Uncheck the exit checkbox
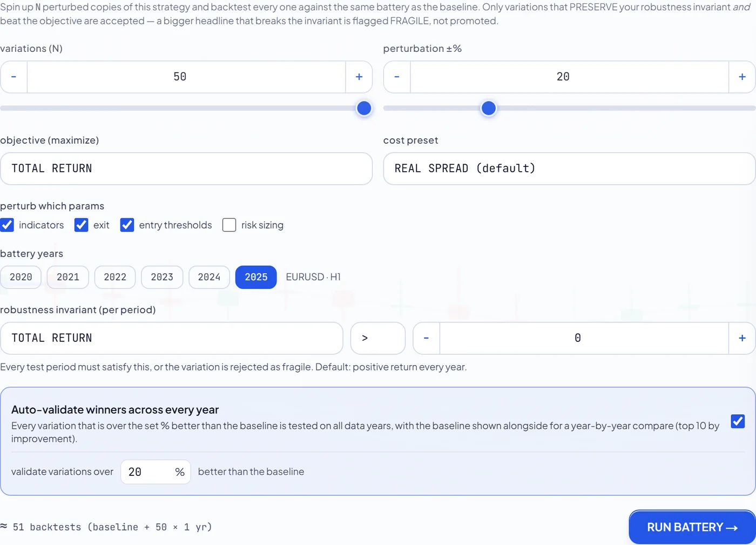The image size is (756, 545). tap(81, 225)
